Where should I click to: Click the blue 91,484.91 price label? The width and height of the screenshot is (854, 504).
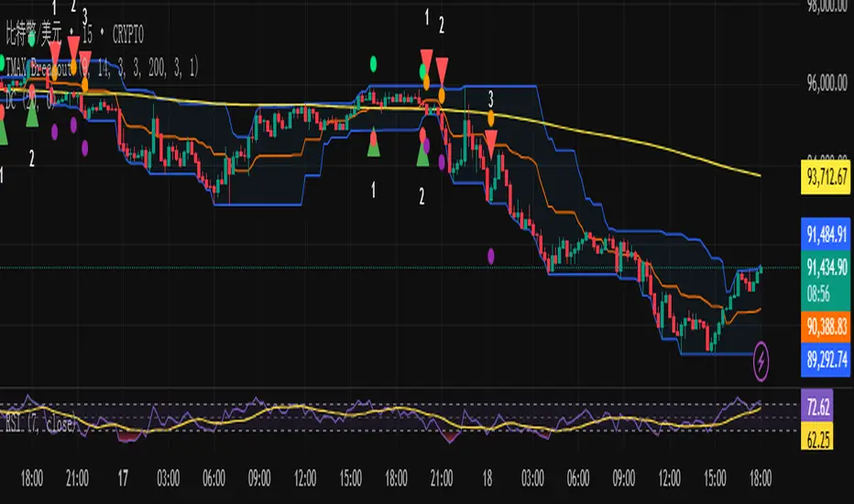[827, 235]
